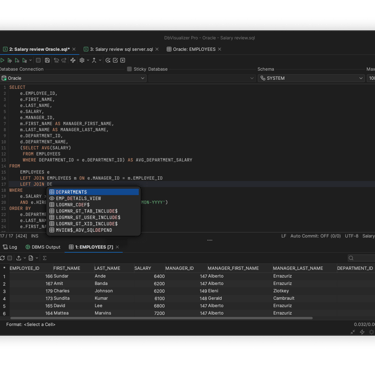Viewport: 375px width, 366px height.
Task: Click the circular arrow history icon
Action: coord(108,60)
